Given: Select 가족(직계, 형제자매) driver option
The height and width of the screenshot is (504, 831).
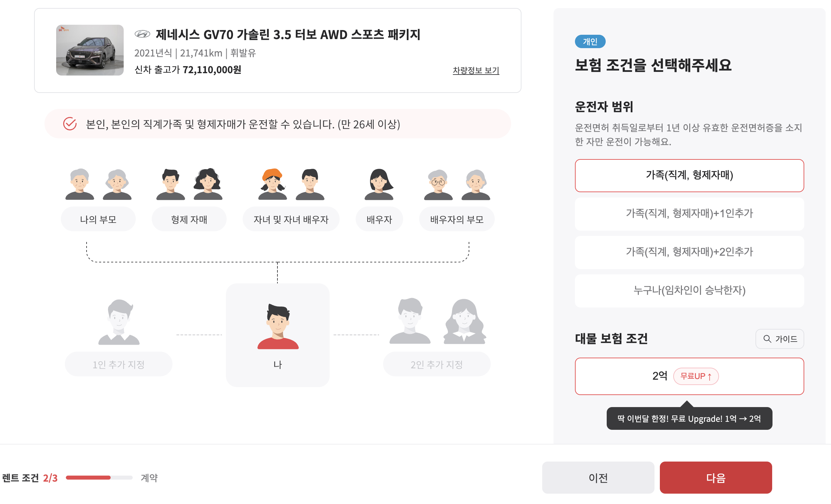Looking at the screenshot, I should tap(689, 175).
